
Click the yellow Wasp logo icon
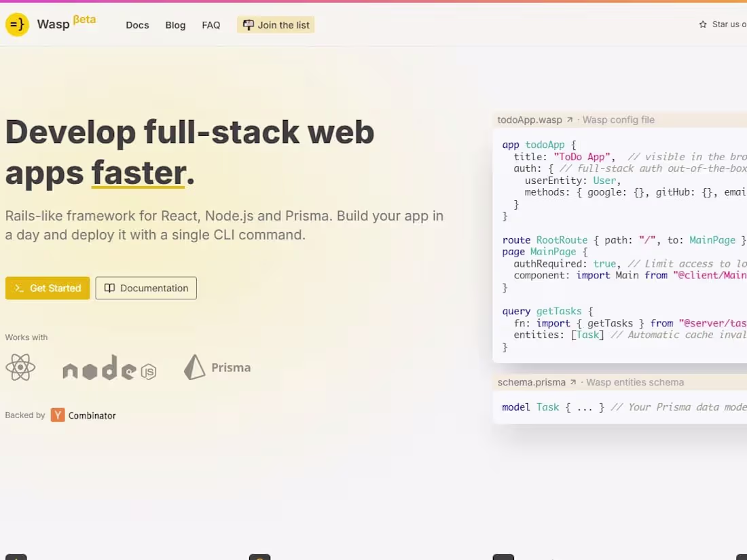coord(16,24)
